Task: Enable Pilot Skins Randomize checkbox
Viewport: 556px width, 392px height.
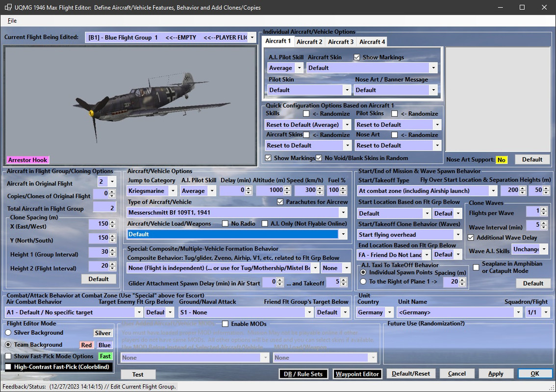Action: click(x=394, y=114)
